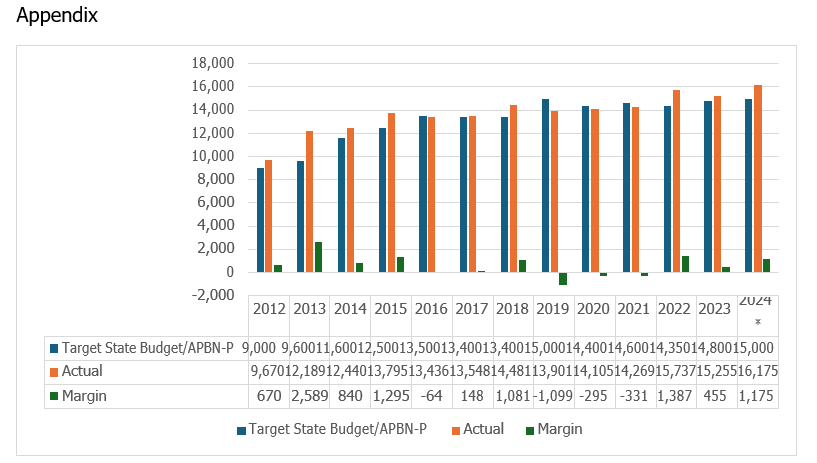Click the Margin cell showing 1,387 for 2022
This screenshot has height=463, width=817.
(x=676, y=396)
